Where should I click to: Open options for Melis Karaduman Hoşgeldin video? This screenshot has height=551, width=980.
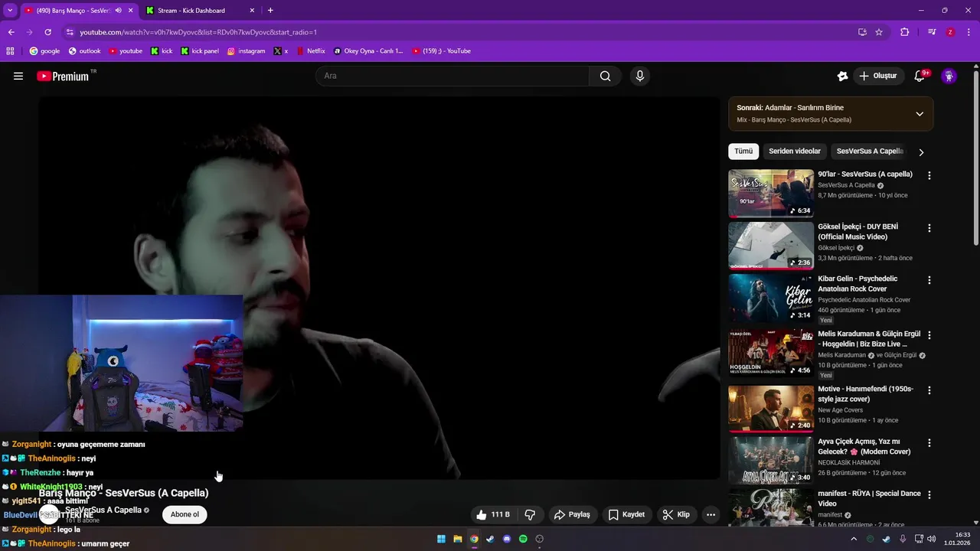(x=929, y=335)
